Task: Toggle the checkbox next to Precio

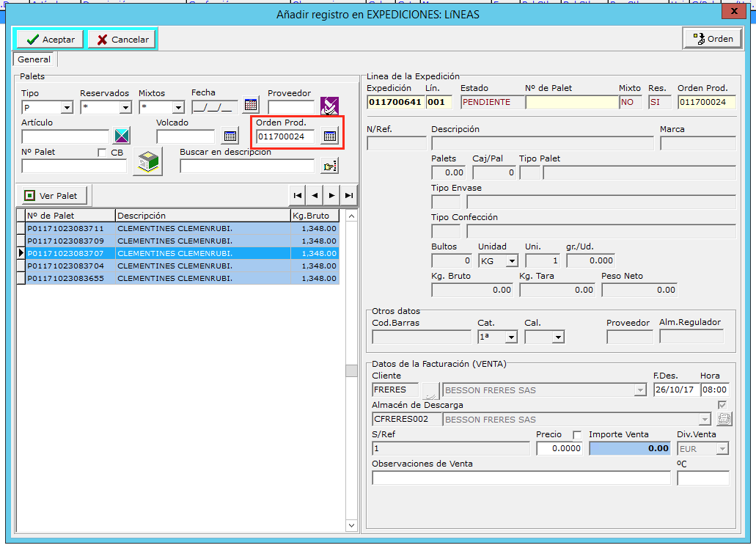Action: tap(577, 434)
